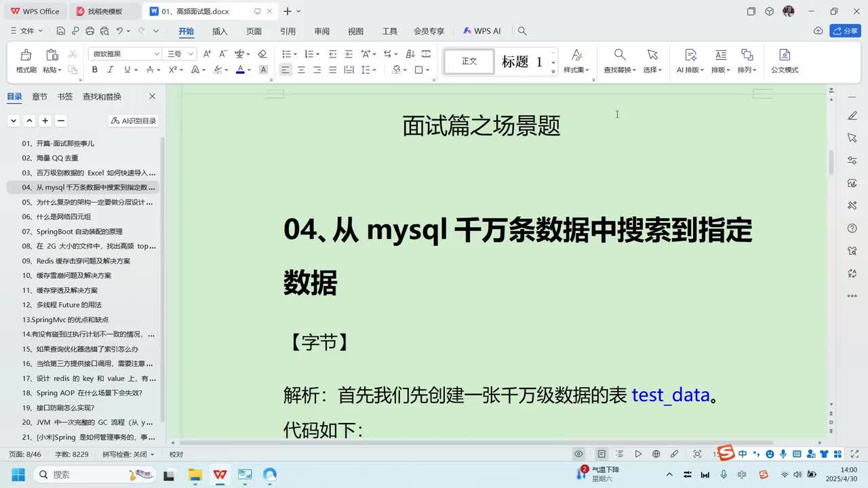Toggle align right
The width and height of the screenshot is (868, 488).
317,70
